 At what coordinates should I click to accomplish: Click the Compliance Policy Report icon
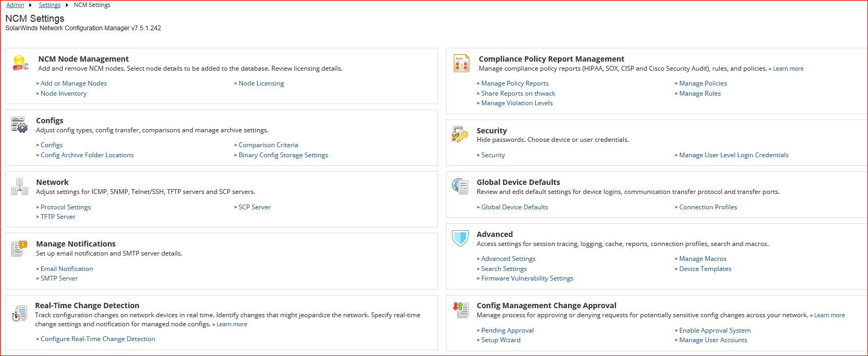(x=461, y=63)
